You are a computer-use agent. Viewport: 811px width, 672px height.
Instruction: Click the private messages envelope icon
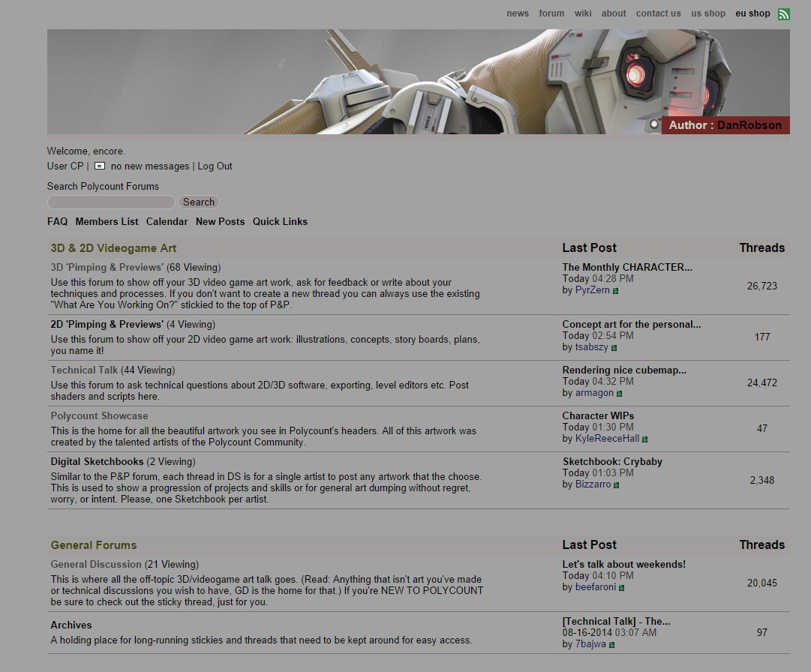click(100, 166)
